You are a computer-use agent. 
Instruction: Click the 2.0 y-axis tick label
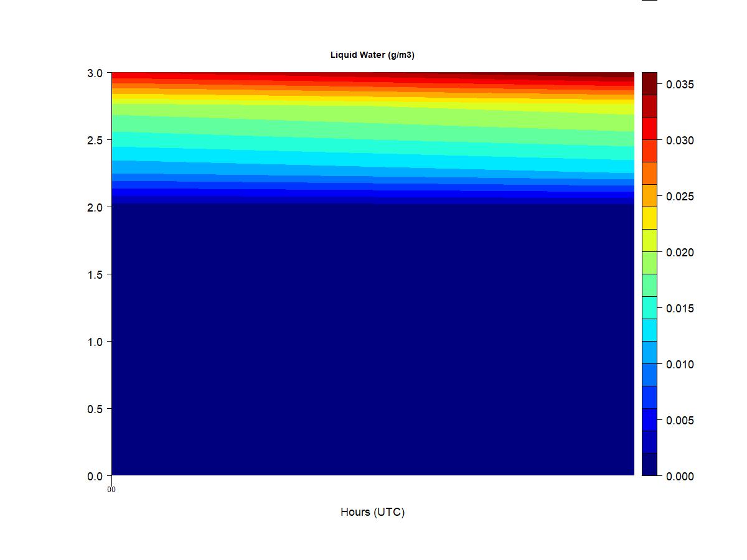point(95,207)
